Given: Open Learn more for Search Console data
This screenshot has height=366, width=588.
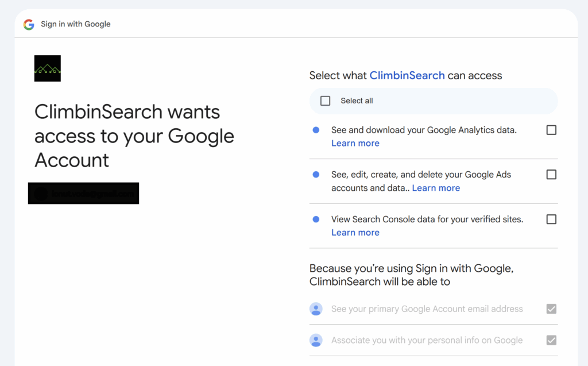Looking at the screenshot, I should click(355, 232).
